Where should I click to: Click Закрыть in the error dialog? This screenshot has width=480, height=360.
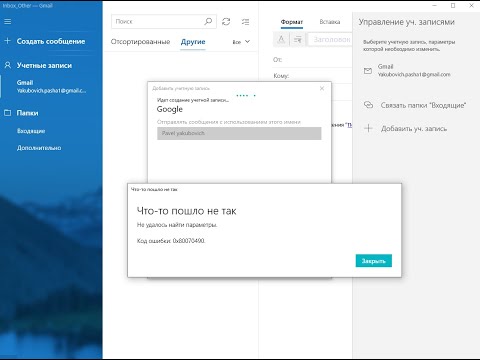(x=374, y=261)
